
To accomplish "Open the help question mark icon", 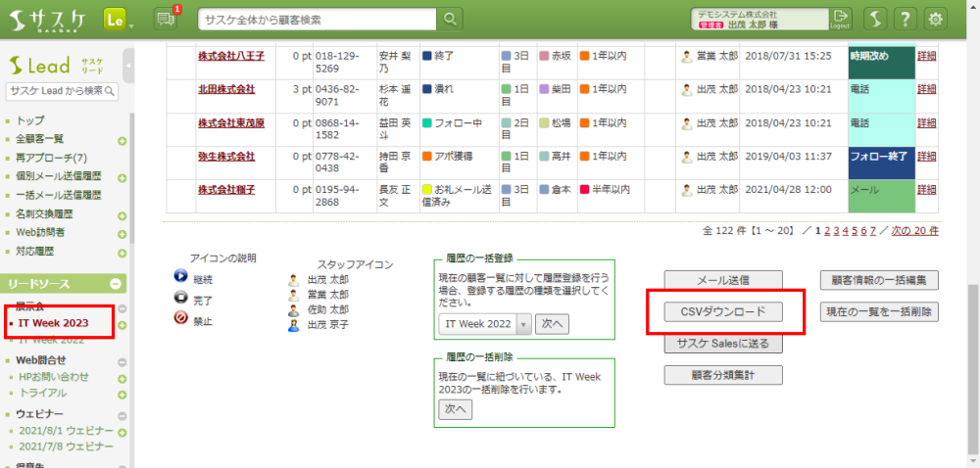I will (x=906, y=19).
